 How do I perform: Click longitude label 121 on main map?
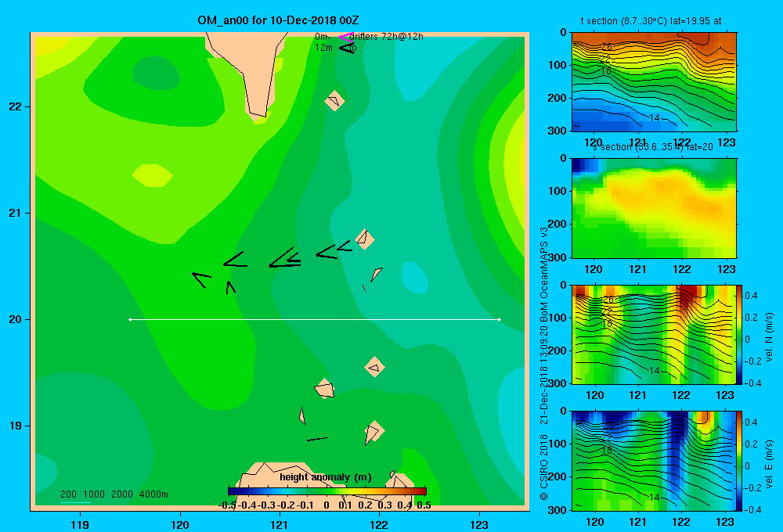click(280, 524)
